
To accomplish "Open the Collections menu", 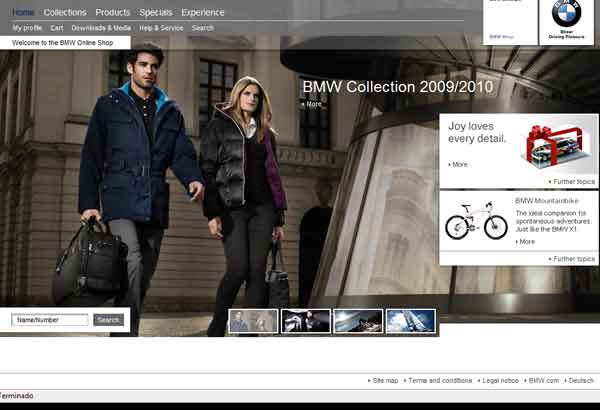I will click(x=65, y=12).
